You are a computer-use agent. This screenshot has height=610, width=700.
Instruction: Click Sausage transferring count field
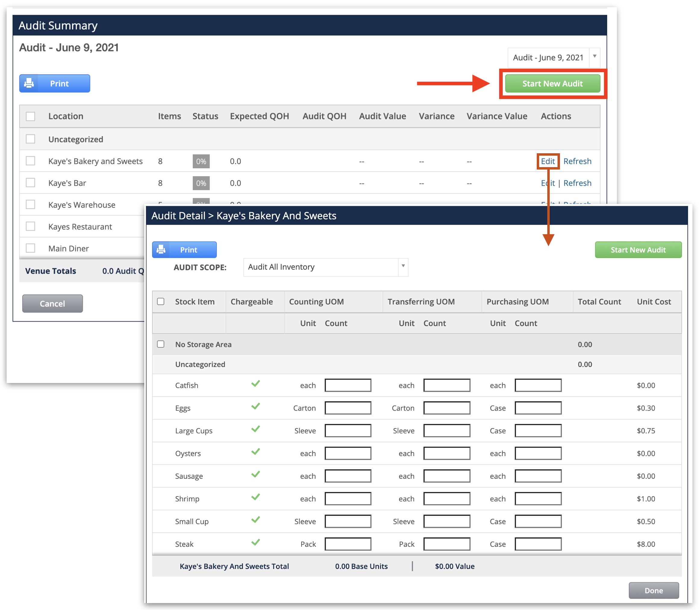pos(447,476)
